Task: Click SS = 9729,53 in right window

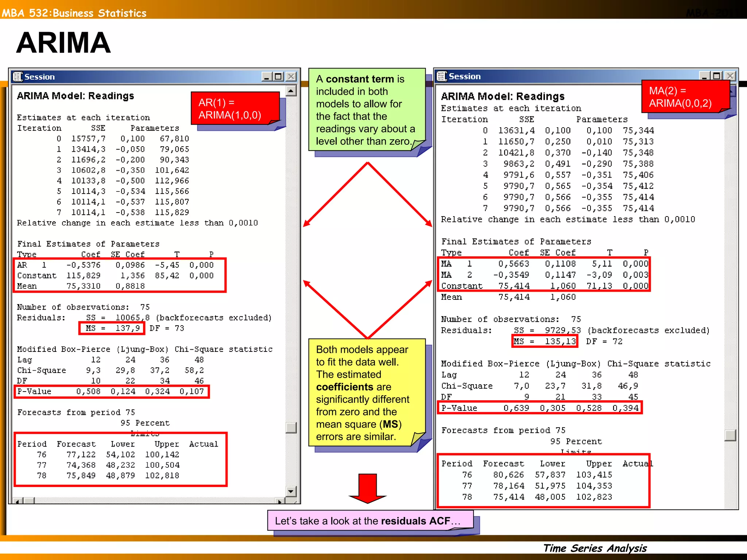Action: (x=547, y=330)
